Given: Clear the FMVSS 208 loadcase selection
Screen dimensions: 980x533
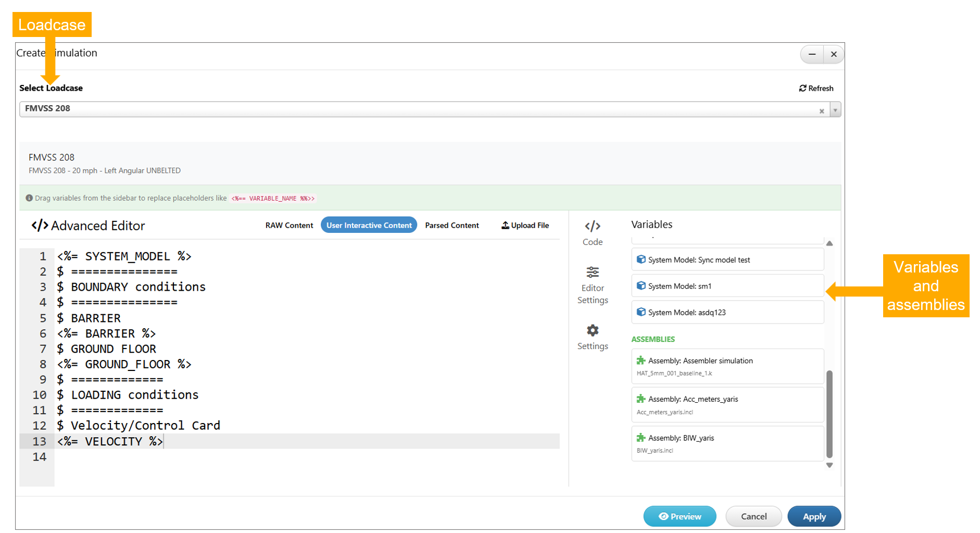Looking at the screenshot, I should click(822, 111).
